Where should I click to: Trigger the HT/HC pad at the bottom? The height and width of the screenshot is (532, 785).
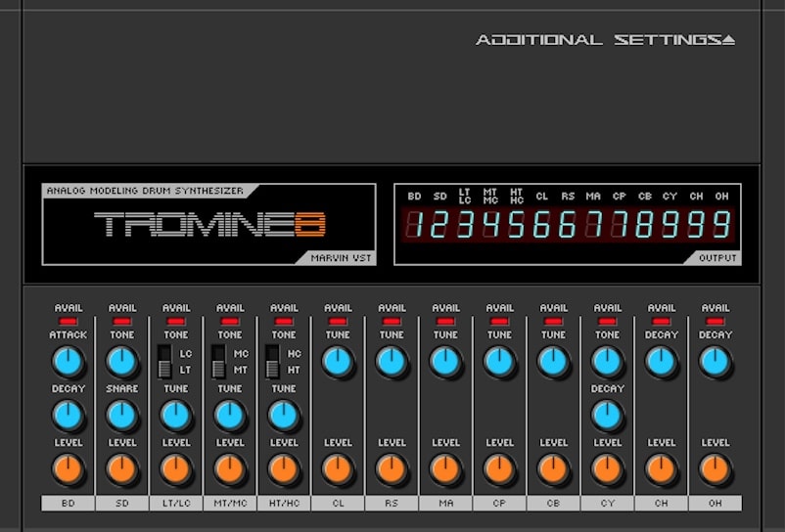pos(284,503)
